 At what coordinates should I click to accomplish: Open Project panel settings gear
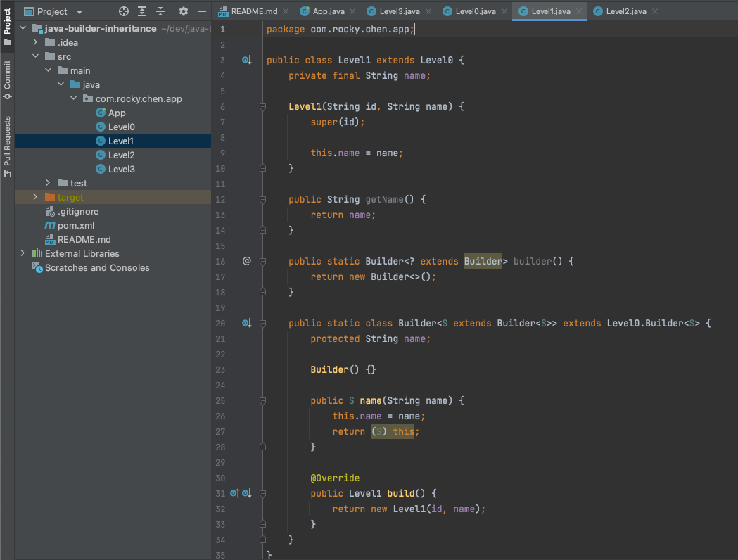pyautogui.click(x=183, y=11)
